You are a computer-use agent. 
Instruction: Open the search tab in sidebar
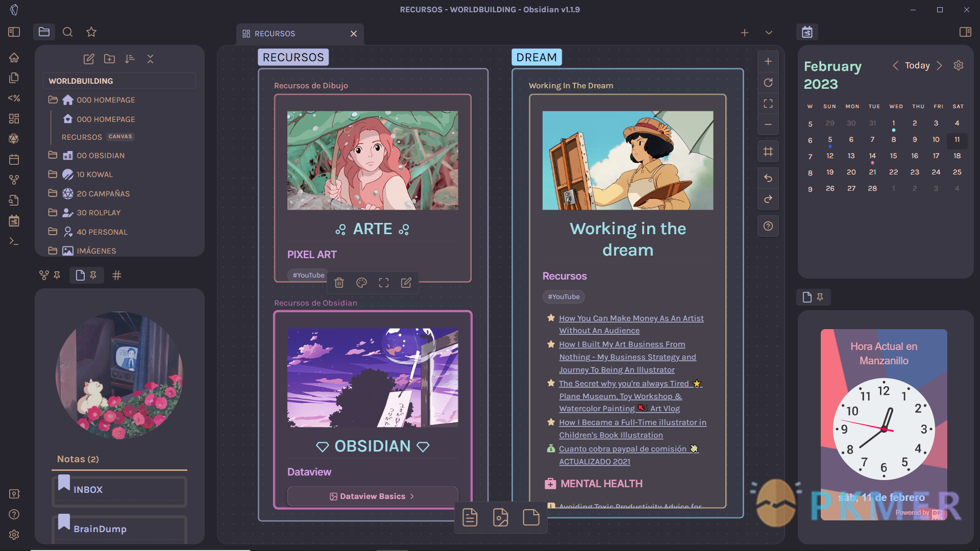tap(67, 32)
